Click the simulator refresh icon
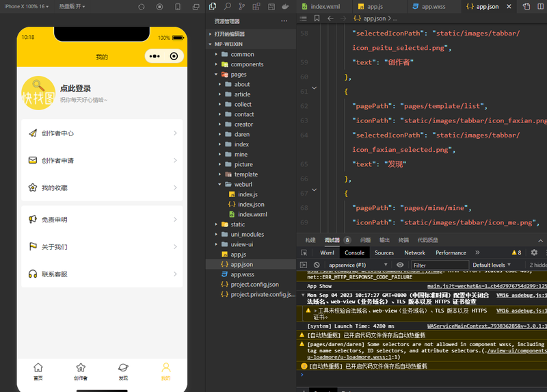The width and height of the screenshot is (547, 392). point(142,7)
